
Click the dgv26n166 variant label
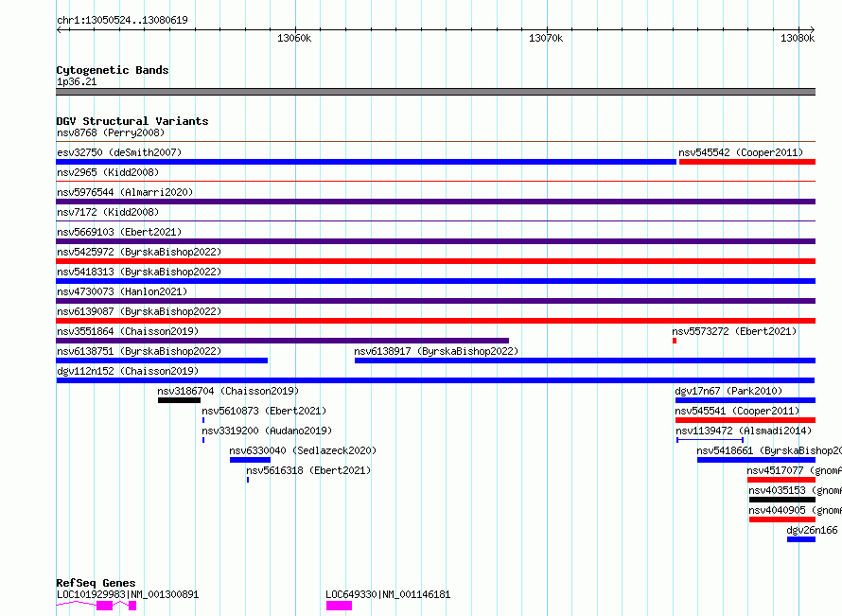[812, 530]
